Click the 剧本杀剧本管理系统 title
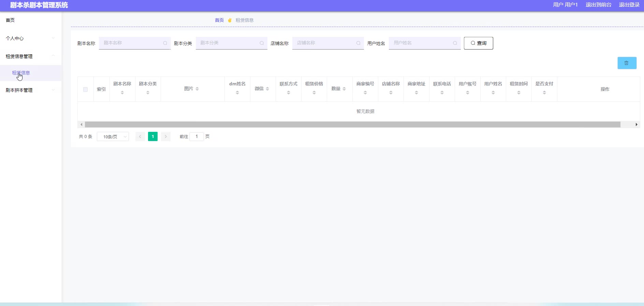The width and height of the screenshot is (644, 306). 39,5
